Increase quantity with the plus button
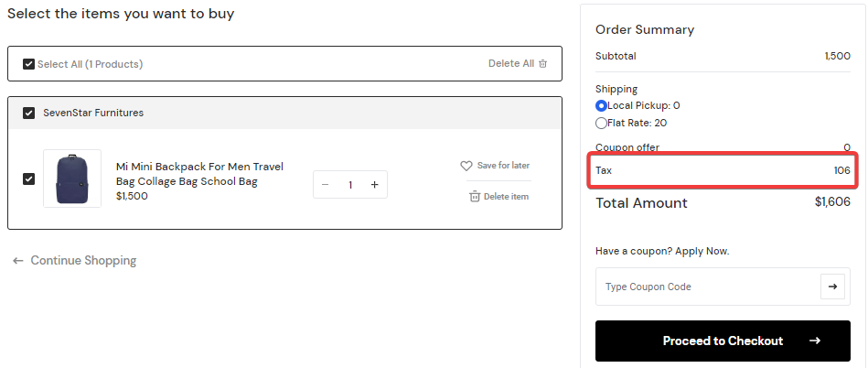Viewport: 868px width, 368px height. click(x=374, y=185)
